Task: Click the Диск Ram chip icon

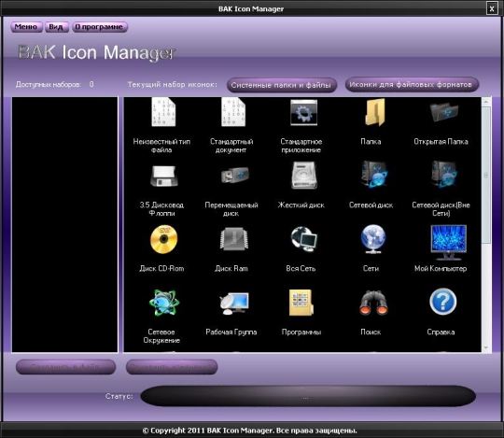Action: click(234, 239)
